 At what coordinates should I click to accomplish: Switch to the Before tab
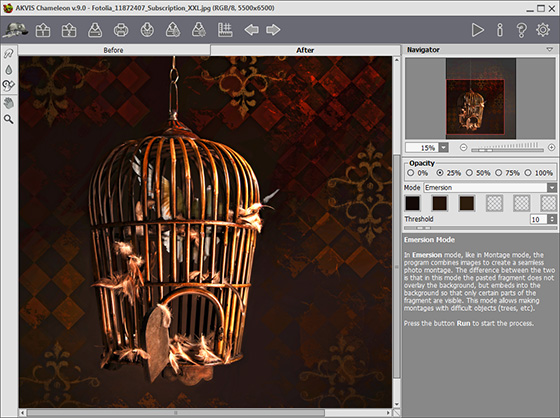114,50
